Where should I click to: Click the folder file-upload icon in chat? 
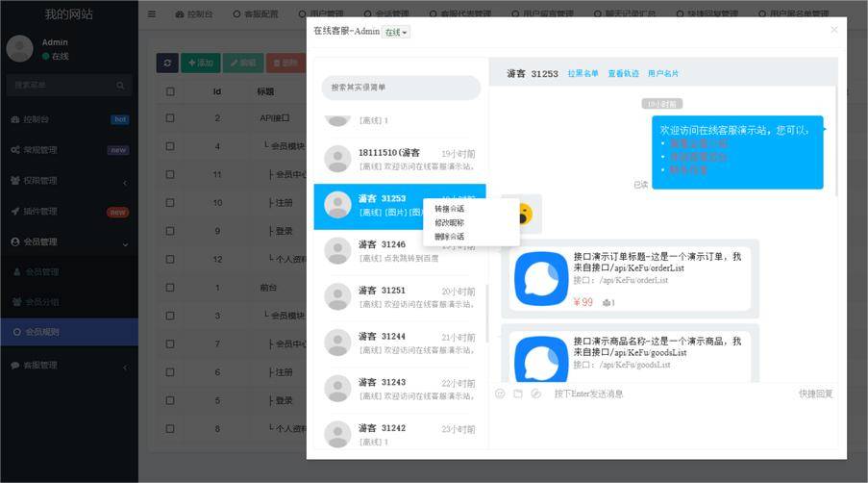click(x=517, y=394)
